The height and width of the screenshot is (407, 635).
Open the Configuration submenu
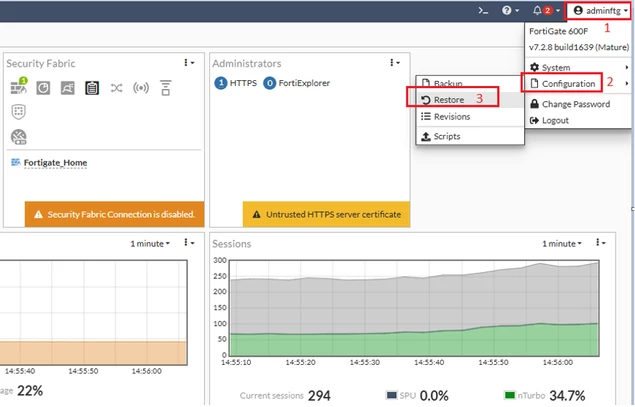pyautogui.click(x=578, y=84)
